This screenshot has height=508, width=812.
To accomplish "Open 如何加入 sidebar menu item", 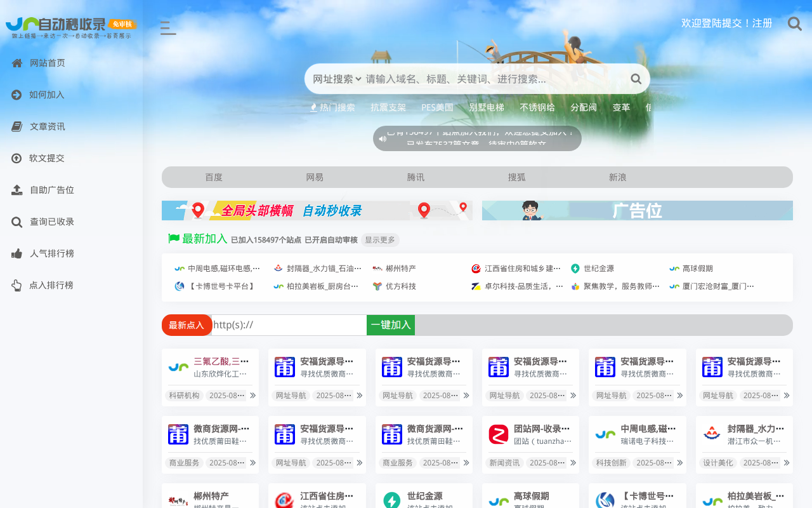I will pos(47,95).
